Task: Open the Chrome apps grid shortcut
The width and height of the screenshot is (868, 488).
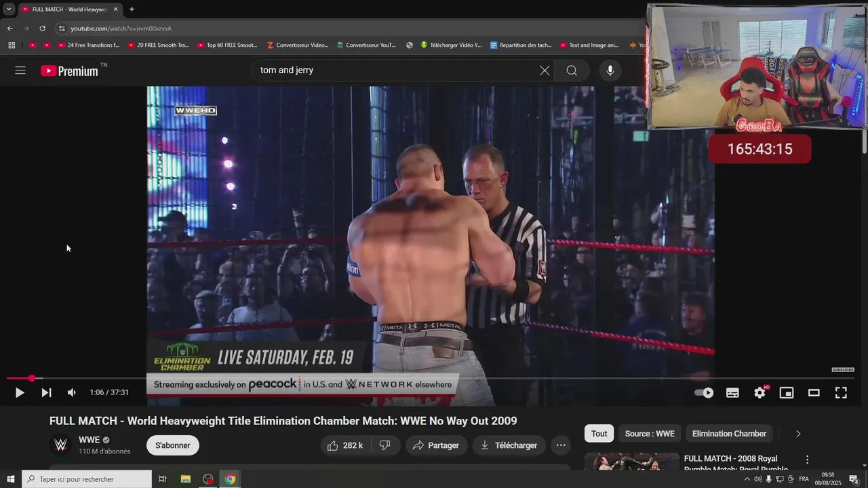Action: (x=12, y=45)
